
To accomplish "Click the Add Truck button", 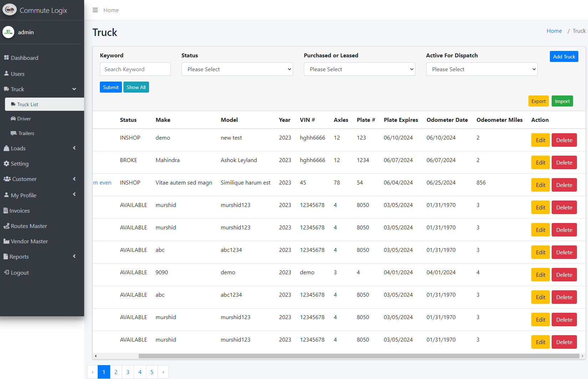I will click(x=564, y=57).
